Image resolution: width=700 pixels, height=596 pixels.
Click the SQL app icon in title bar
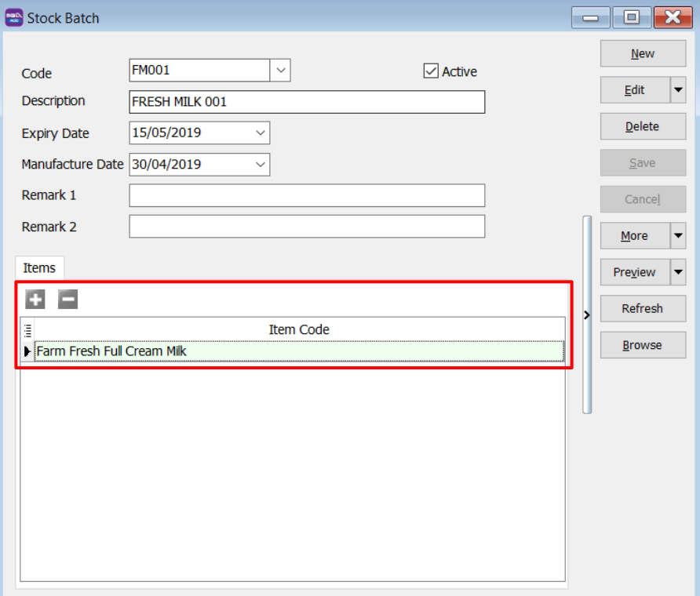tap(14, 17)
